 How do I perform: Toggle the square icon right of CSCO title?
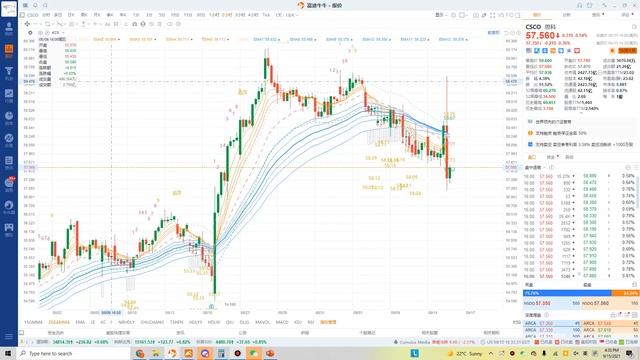[634, 27]
